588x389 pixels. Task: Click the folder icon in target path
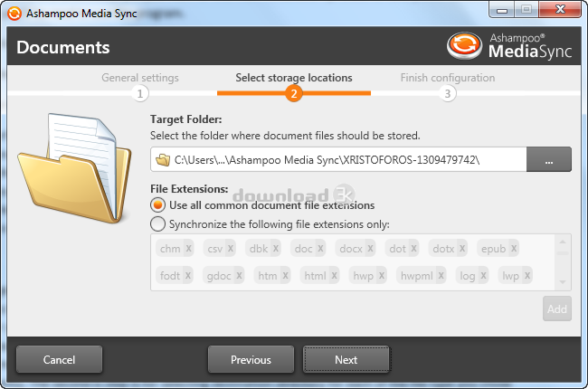pos(163,160)
